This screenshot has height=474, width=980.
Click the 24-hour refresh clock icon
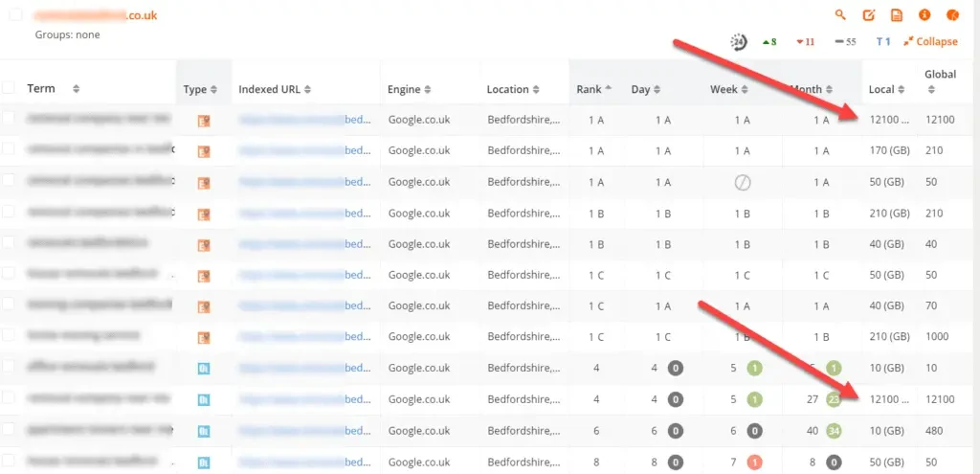click(x=739, y=42)
